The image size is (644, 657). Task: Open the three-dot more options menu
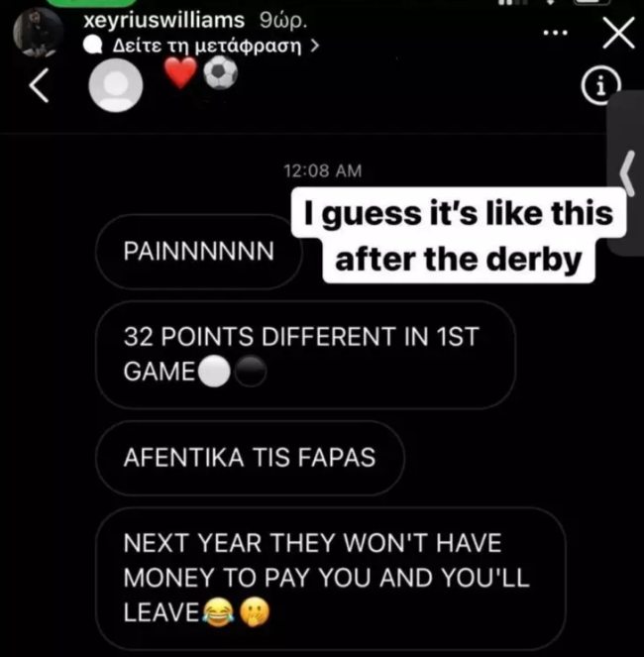[555, 33]
